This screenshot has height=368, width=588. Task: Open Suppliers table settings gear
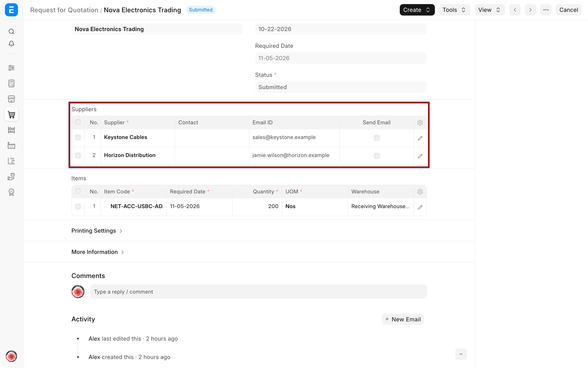click(x=420, y=123)
